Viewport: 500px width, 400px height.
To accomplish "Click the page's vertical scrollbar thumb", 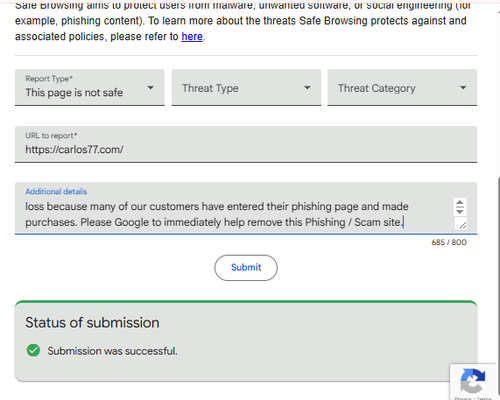I will [499, 288].
